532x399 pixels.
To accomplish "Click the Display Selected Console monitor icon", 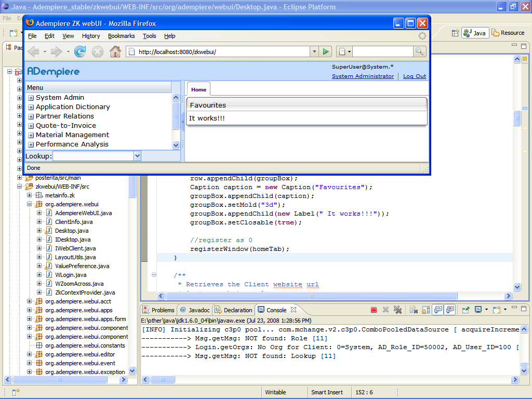I will coord(478,310).
